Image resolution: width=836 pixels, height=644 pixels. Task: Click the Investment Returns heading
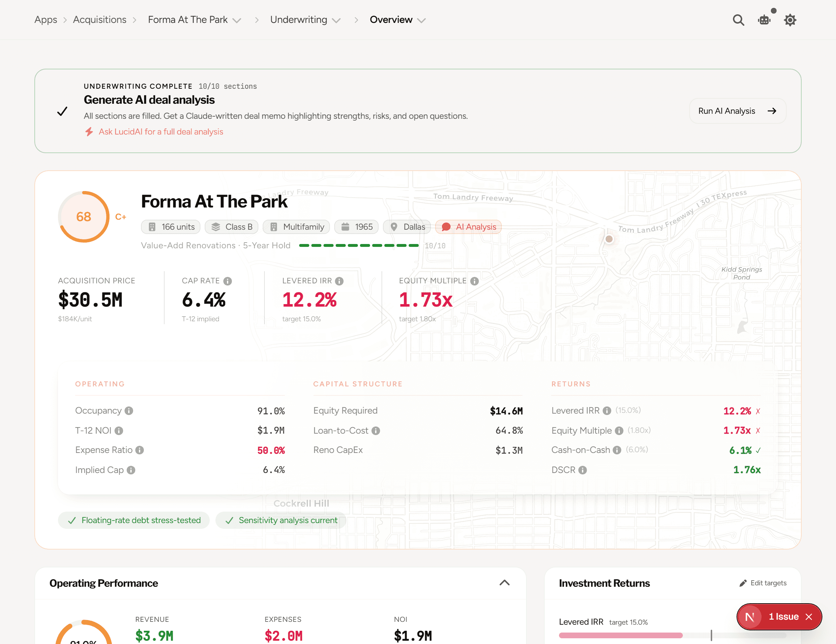tap(604, 583)
